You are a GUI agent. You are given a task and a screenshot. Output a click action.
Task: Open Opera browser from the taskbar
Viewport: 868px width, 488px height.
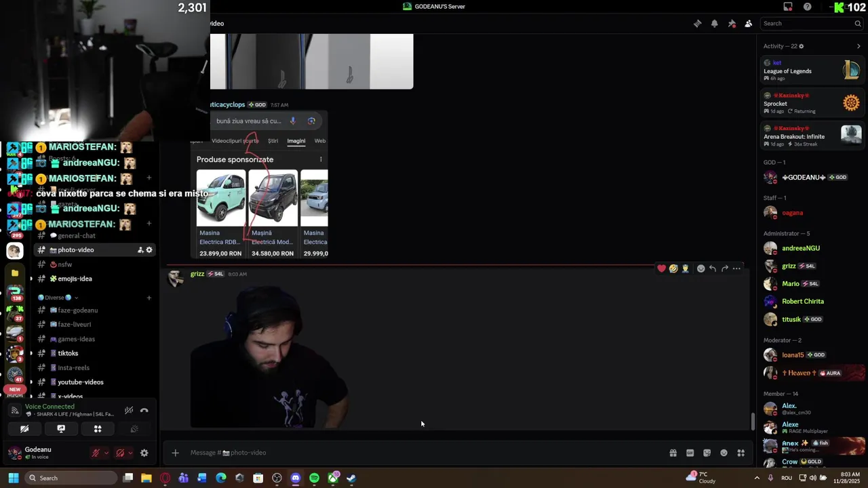point(165,478)
